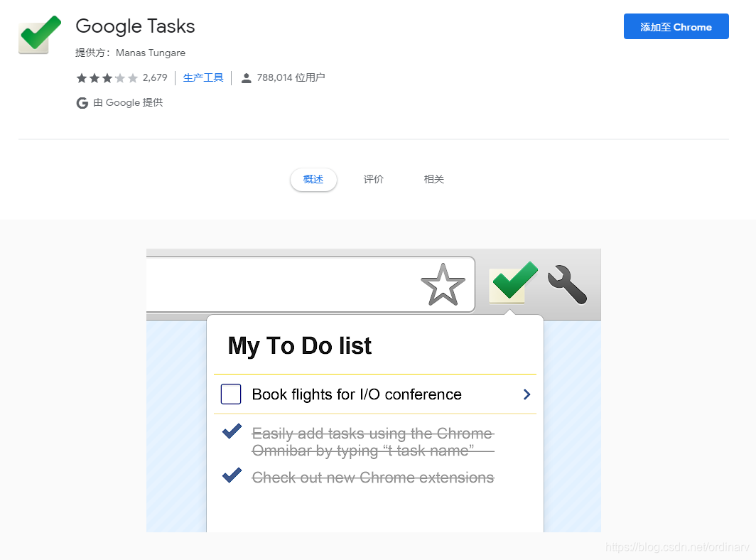Click the Google G logo icon
Screen dimensions: 756x560
(x=82, y=103)
